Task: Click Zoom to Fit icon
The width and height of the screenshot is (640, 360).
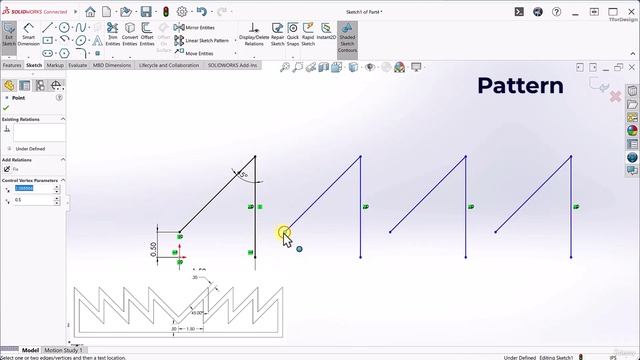Action: [x=284, y=67]
